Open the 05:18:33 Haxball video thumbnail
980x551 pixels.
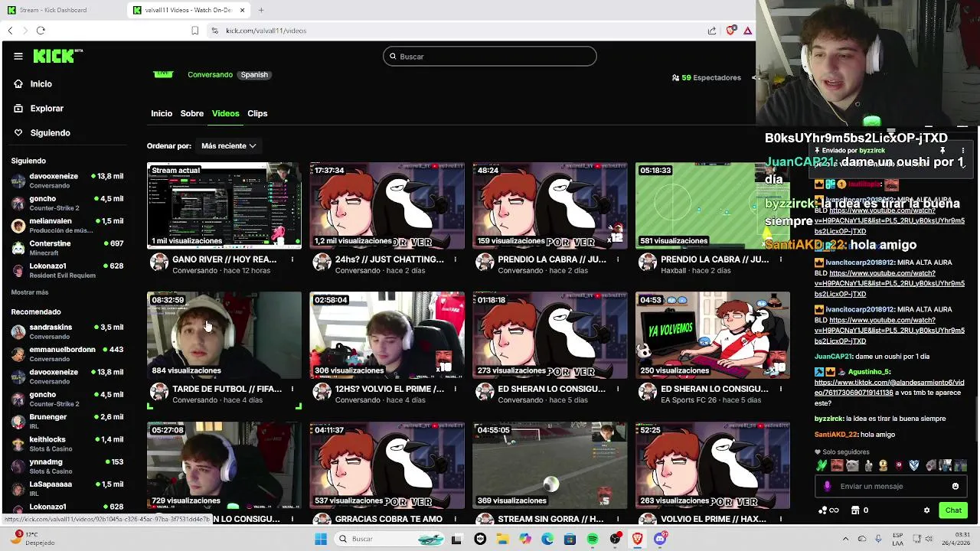[712, 205]
